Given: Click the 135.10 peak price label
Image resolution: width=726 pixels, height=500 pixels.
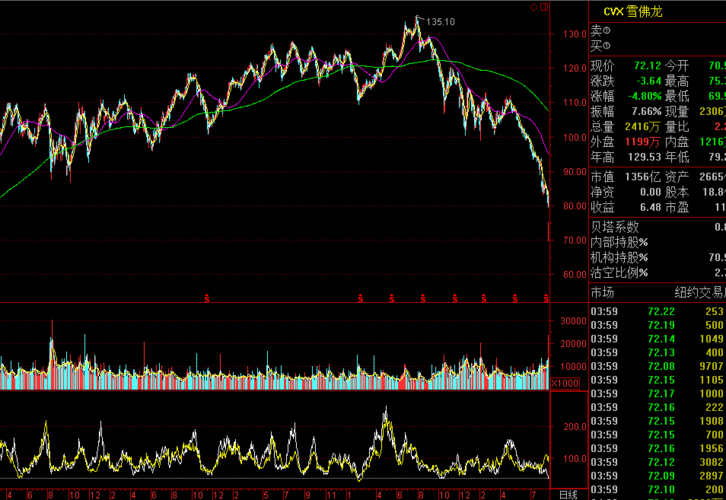Looking at the screenshot, I should 440,22.
